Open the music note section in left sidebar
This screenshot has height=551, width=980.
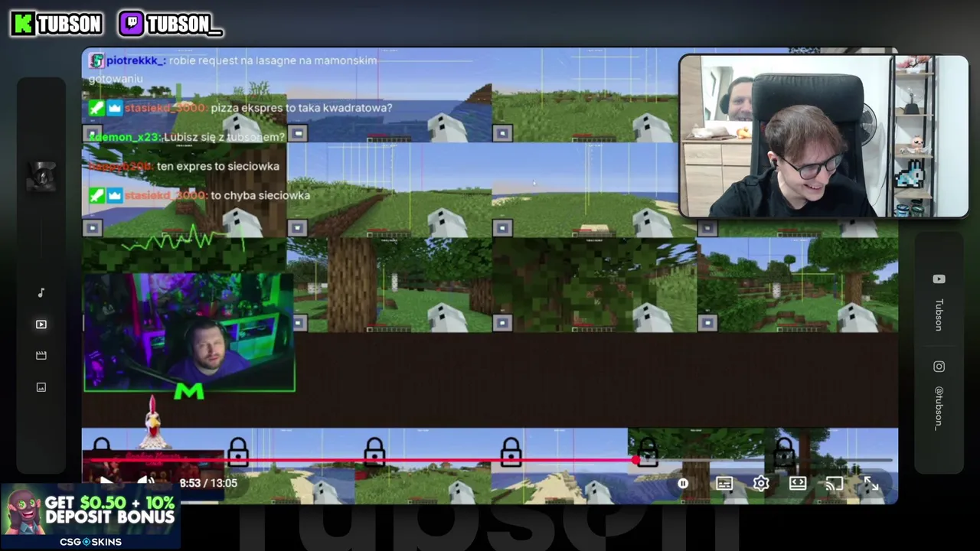[41, 292]
